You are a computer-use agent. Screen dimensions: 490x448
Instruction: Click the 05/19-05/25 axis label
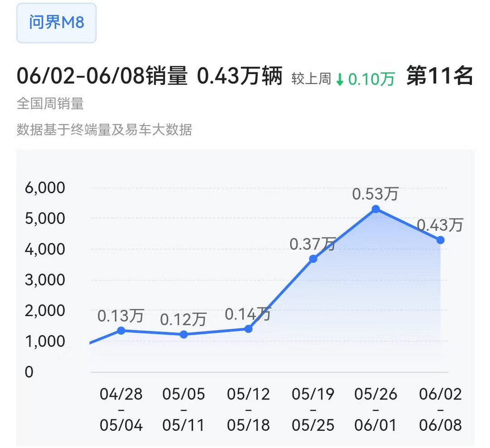pyautogui.click(x=313, y=409)
